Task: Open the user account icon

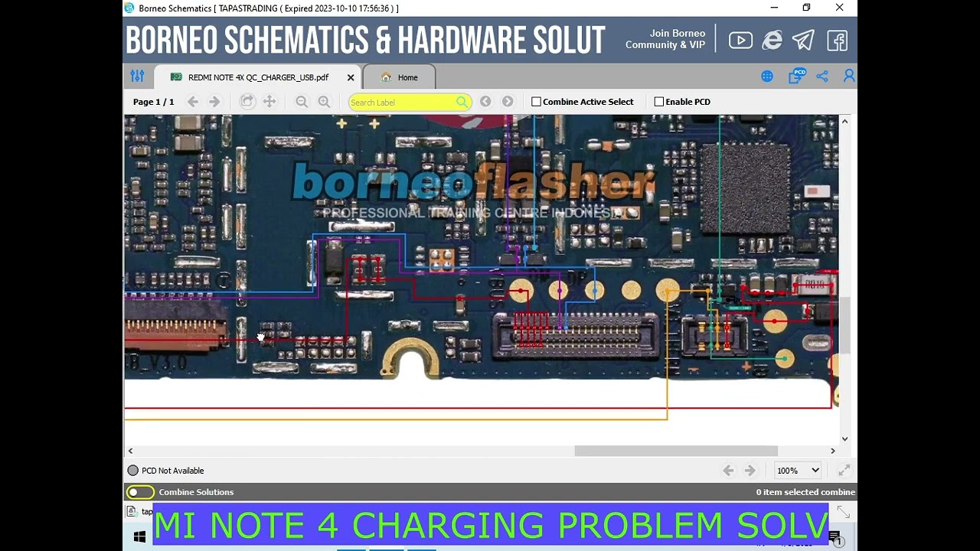Action: click(849, 77)
